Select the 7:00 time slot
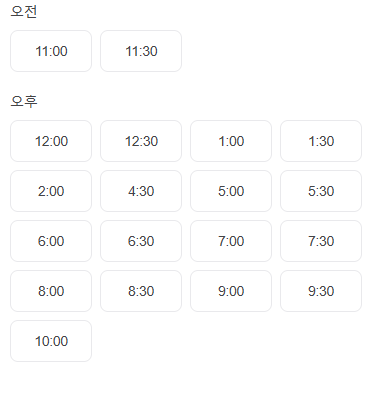The width and height of the screenshot is (371, 393). [231, 241]
